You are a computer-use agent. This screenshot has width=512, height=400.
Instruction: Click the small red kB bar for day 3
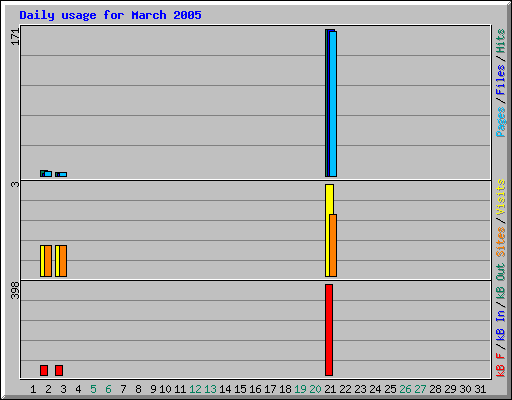(x=59, y=370)
